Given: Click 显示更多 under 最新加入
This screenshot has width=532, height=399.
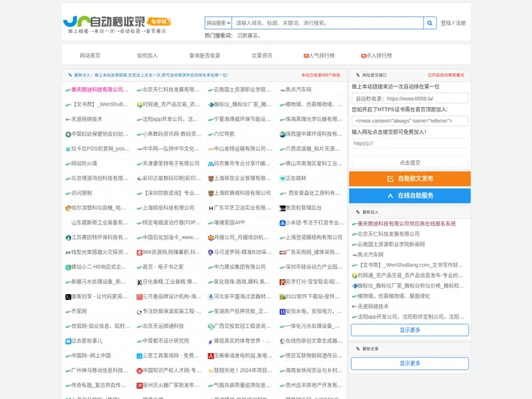Looking at the screenshot, I should click(x=410, y=330).
